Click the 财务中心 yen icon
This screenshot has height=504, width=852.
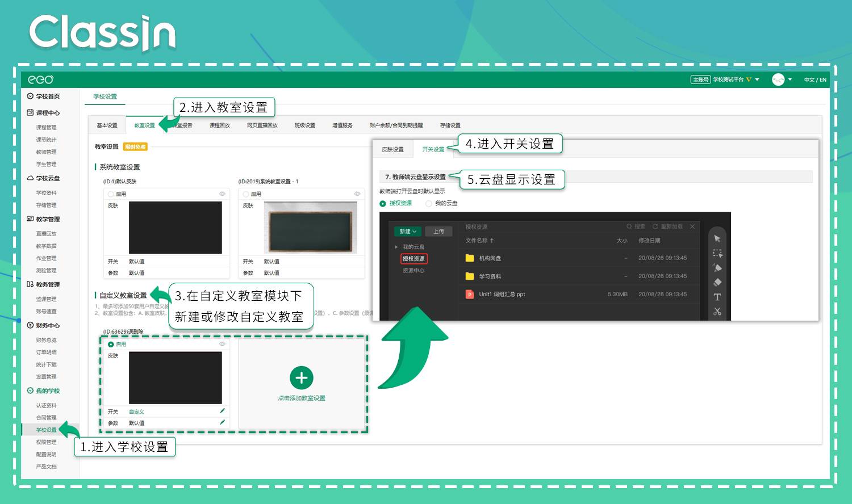pyautogui.click(x=30, y=325)
